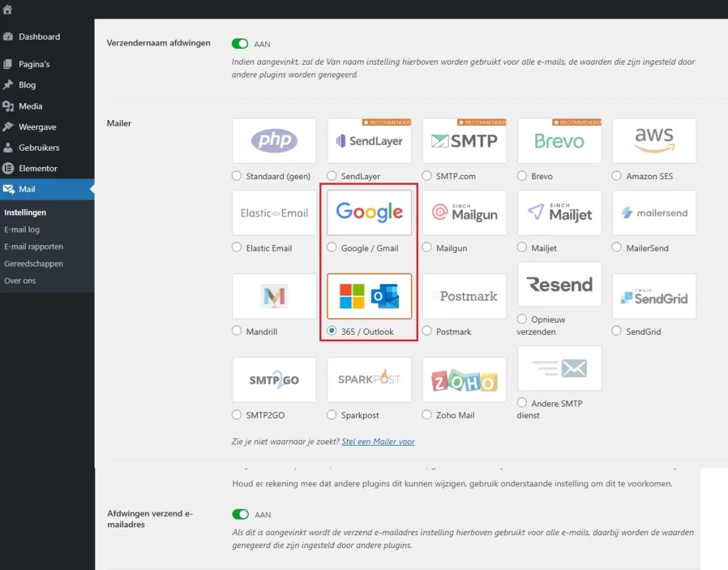Select Postmark radio button

click(x=427, y=331)
